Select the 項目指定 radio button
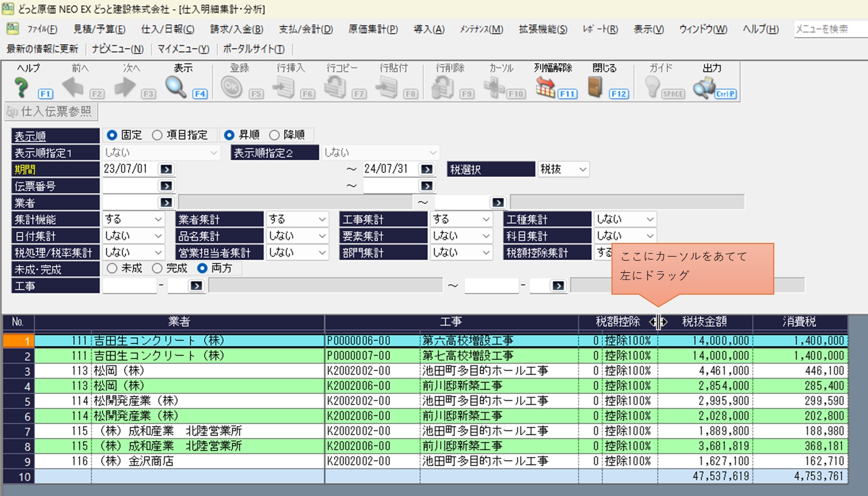The width and height of the screenshot is (868, 496). click(158, 135)
